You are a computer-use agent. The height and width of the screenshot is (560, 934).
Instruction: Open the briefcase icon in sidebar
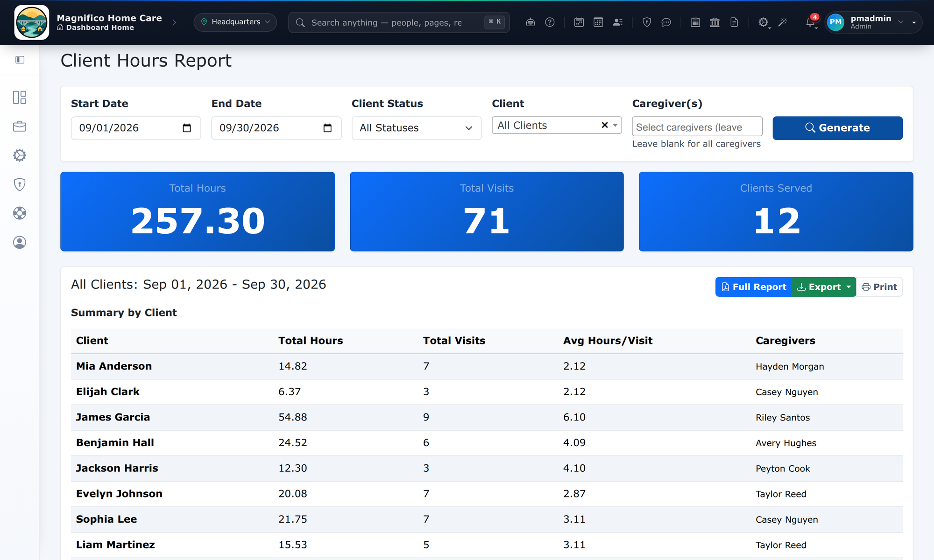pyautogui.click(x=20, y=126)
